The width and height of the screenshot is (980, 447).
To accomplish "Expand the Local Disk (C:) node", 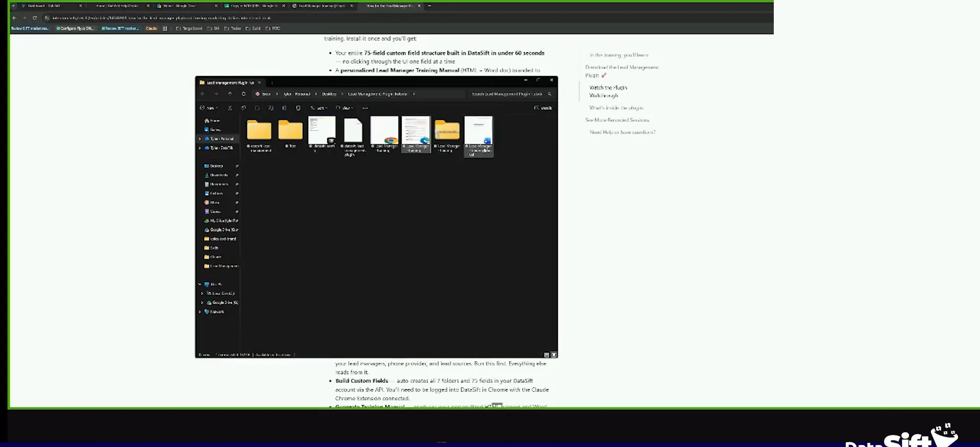I will (x=202, y=293).
